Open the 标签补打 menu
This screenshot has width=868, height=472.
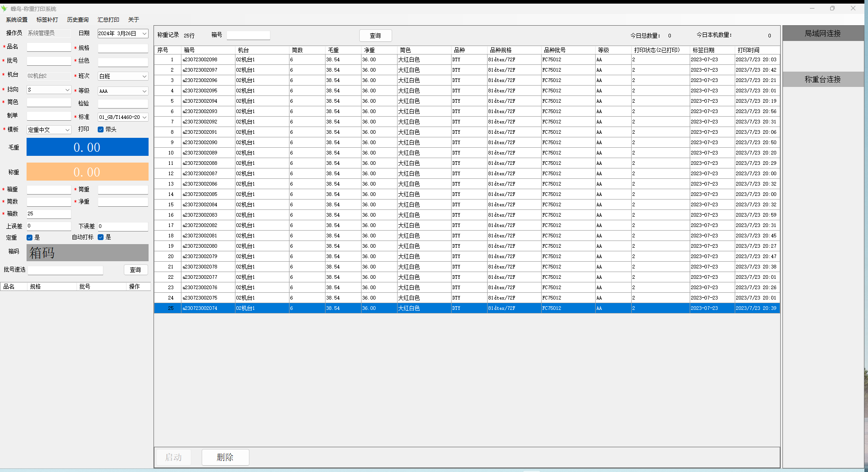point(47,20)
